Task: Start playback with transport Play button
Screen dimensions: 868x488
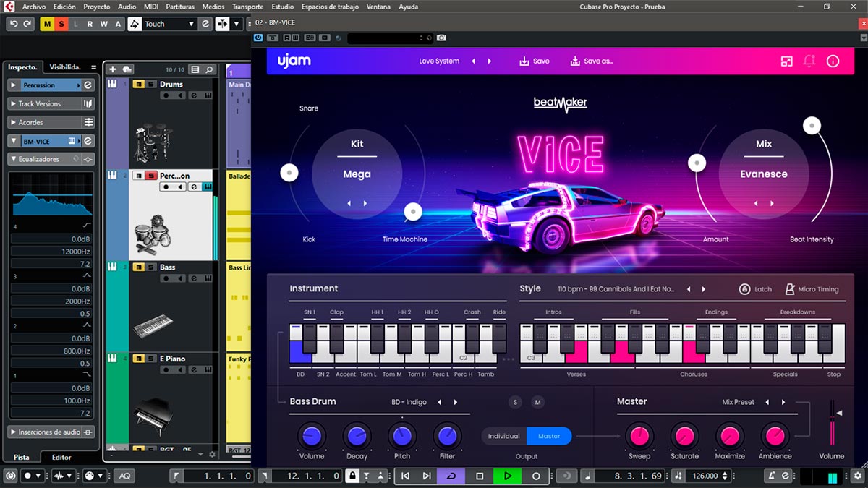Action: coord(508,476)
